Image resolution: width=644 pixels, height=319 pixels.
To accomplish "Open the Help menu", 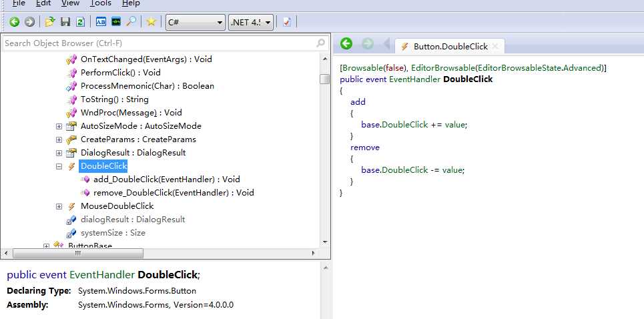I will coord(131,3).
